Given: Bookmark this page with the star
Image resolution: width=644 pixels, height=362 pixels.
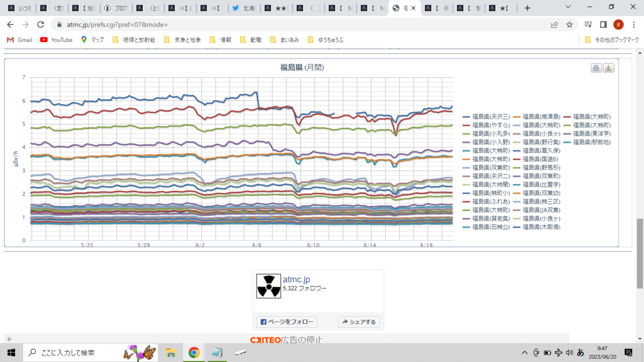Looking at the screenshot, I should coord(569,25).
